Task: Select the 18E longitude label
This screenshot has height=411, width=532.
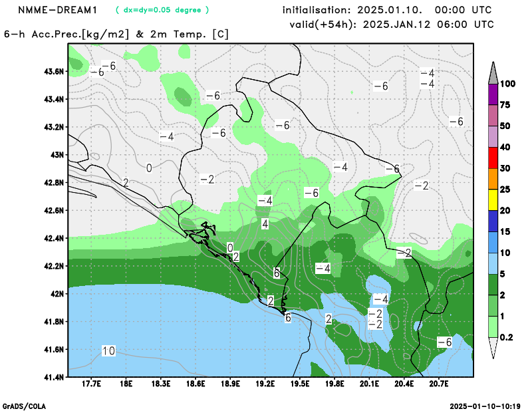Action: pos(126,384)
